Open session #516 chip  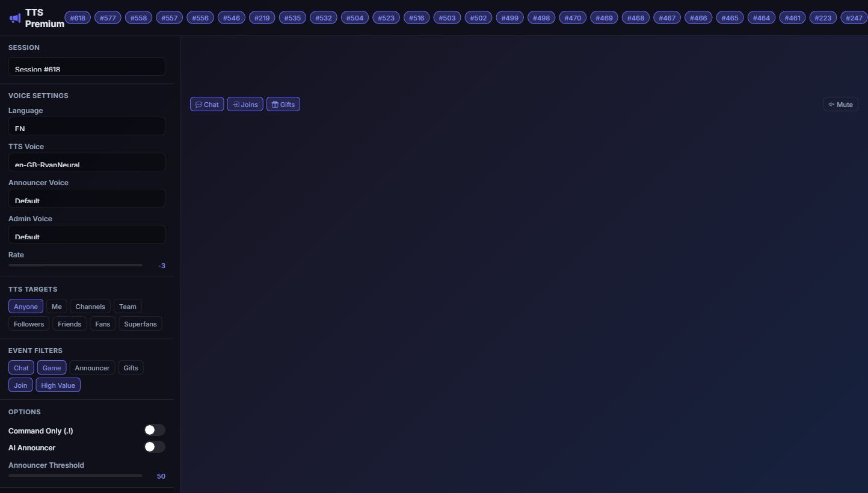tap(417, 18)
